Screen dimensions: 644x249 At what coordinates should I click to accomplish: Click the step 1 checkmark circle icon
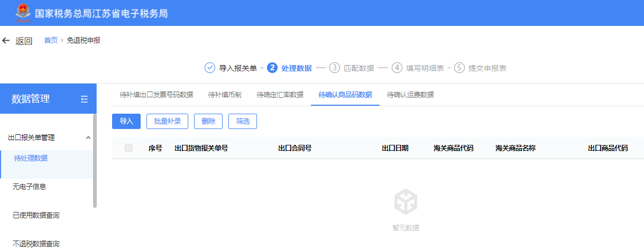209,68
